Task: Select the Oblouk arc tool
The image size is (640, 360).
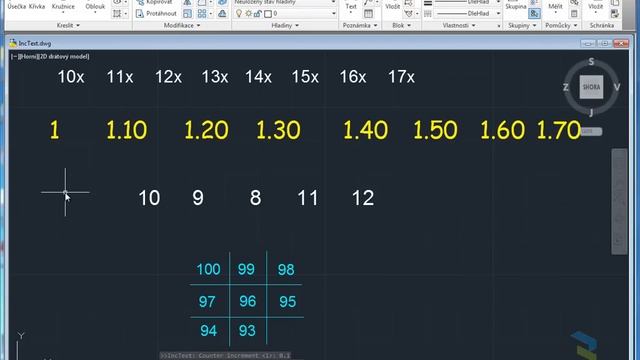Action: click(x=95, y=7)
